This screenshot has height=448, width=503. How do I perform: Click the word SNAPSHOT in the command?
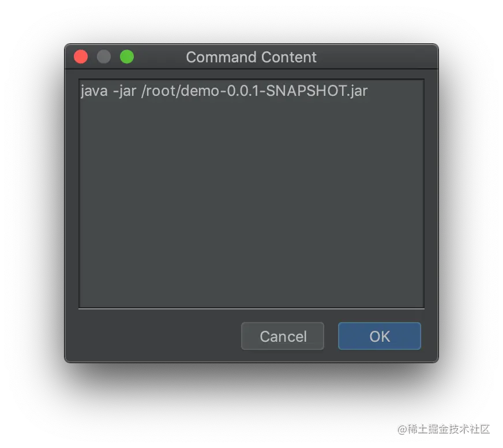point(306,91)
